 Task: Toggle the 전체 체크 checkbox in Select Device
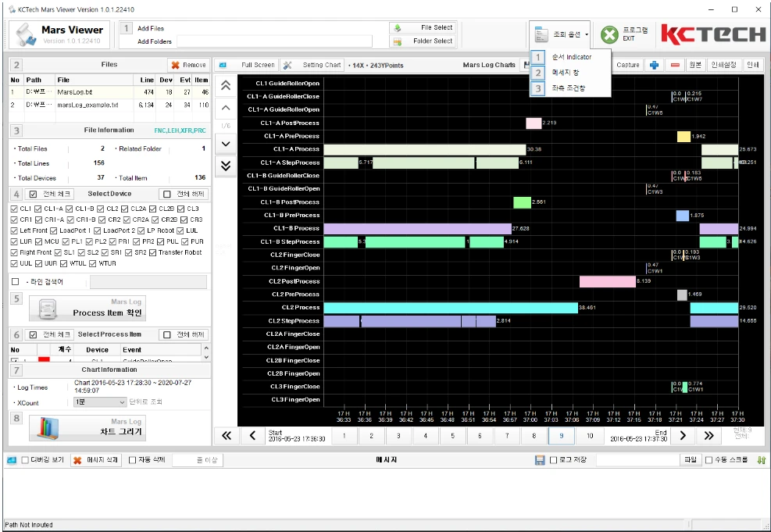[33, 195]
